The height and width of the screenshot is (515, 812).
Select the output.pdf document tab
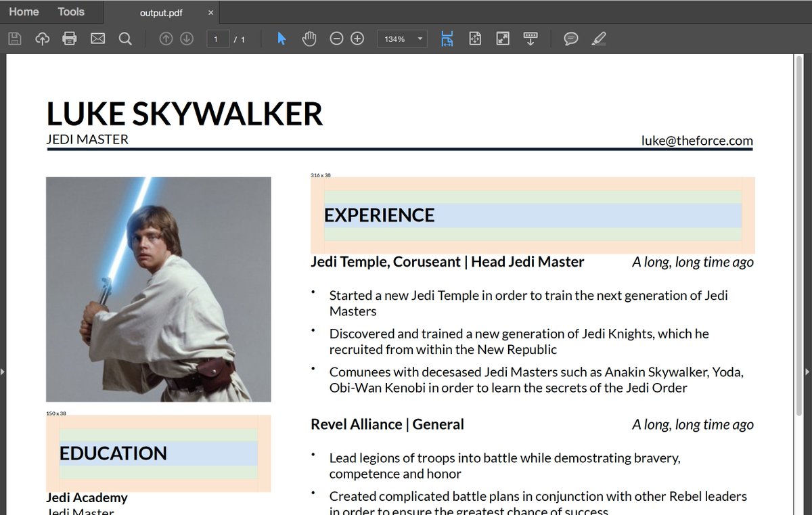161,13
